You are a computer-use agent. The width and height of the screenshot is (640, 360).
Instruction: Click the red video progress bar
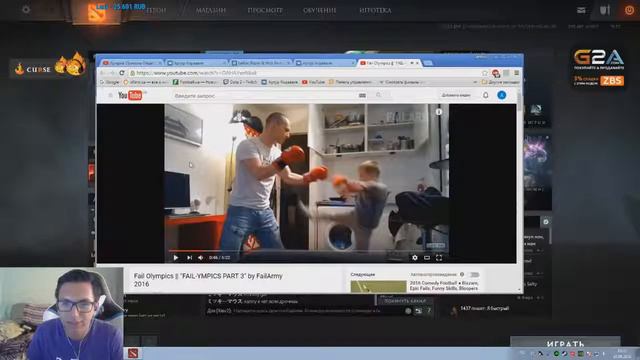[307, 250]
